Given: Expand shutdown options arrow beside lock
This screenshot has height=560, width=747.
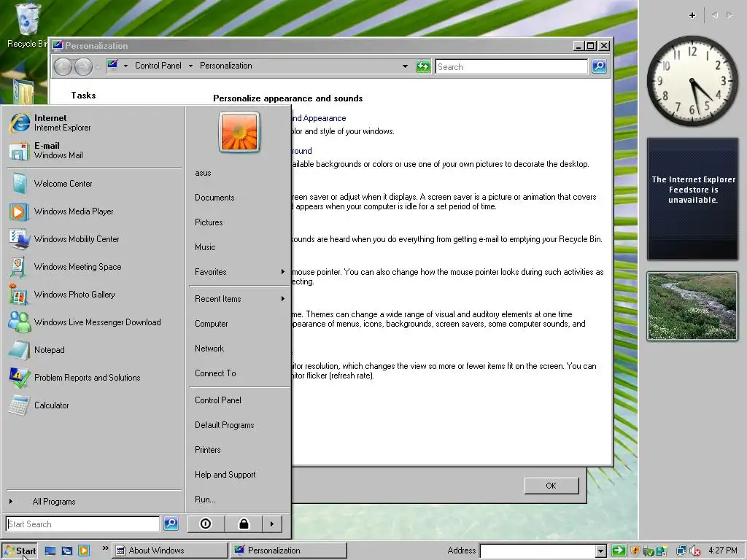Looking at the screenshot, I should [x=272, y=524].
